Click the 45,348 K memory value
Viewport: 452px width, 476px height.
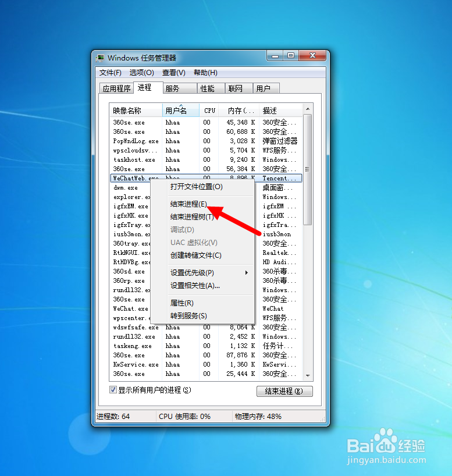pyautogui.click(x=240, y=122)
